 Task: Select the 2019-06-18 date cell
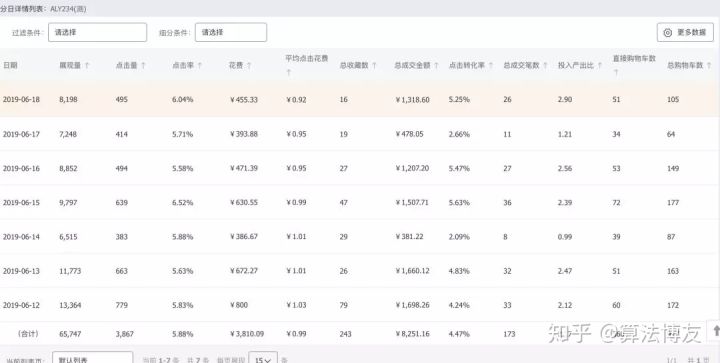(x=21, y=100)
